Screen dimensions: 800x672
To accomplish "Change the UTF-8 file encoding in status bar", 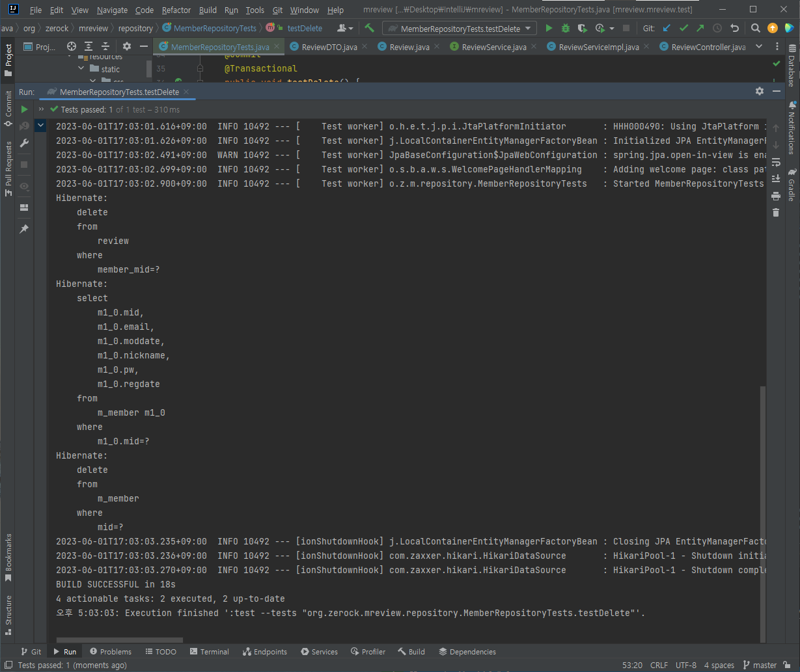I will pyautogui.click(x=686, y=665).
